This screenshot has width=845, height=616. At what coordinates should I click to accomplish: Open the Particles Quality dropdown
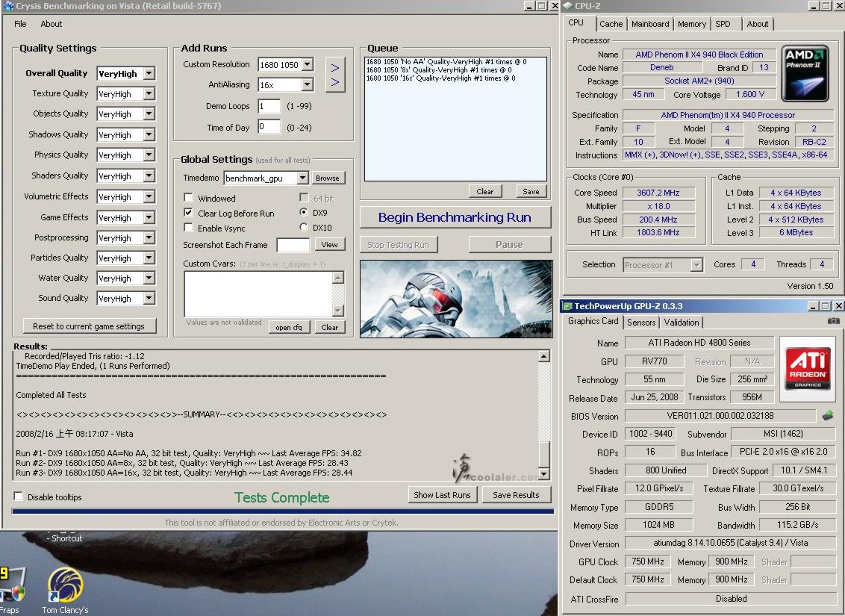click(x=149, y=258)
